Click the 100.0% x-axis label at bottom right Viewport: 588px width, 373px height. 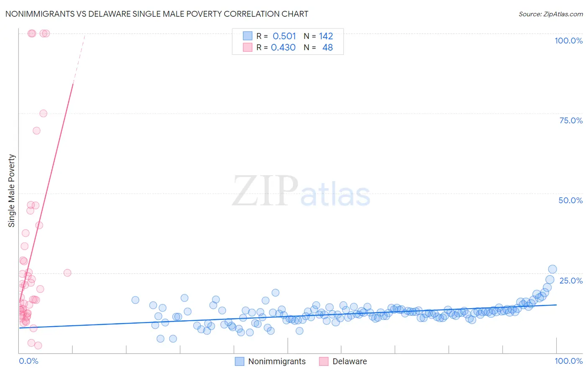[x=569, y=361]
